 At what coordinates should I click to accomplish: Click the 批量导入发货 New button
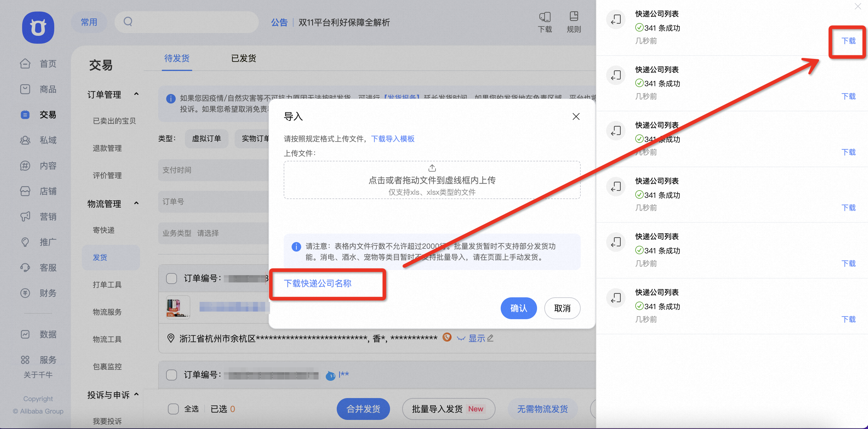449,409
